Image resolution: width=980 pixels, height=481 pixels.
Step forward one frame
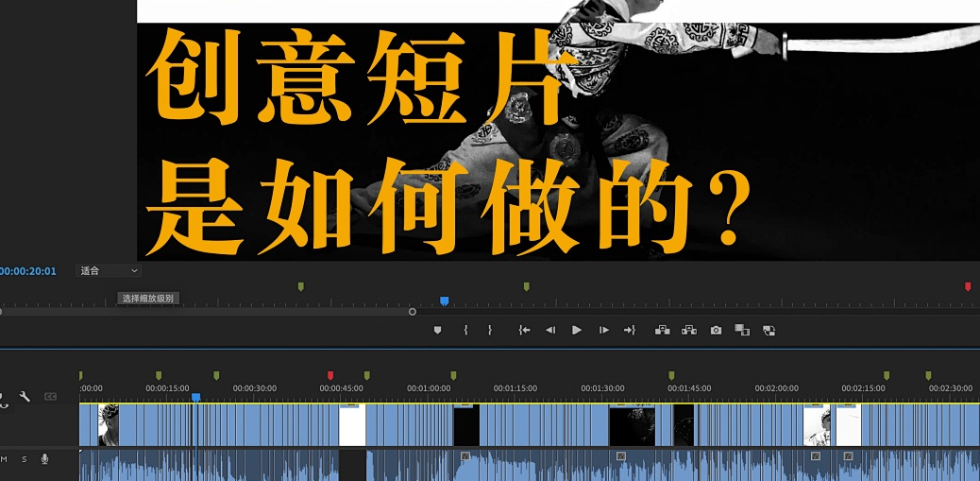[603, 330]
